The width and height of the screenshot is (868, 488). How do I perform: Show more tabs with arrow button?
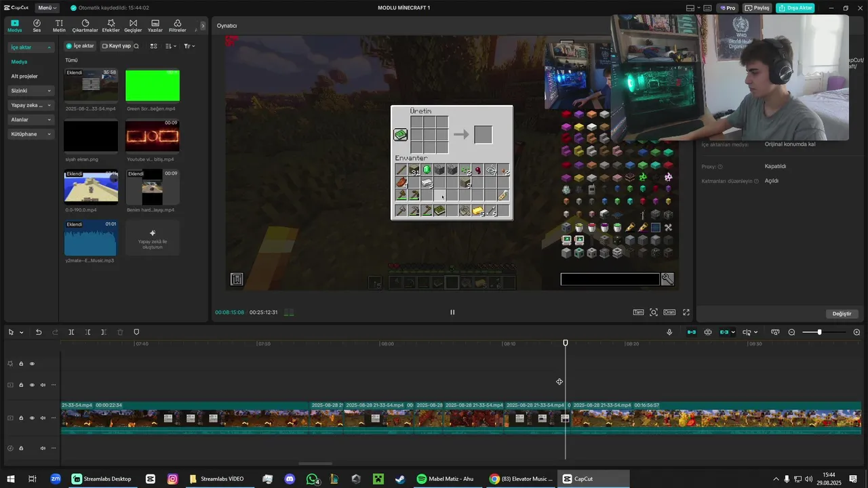pyautogui.click(x=201, y=26)
